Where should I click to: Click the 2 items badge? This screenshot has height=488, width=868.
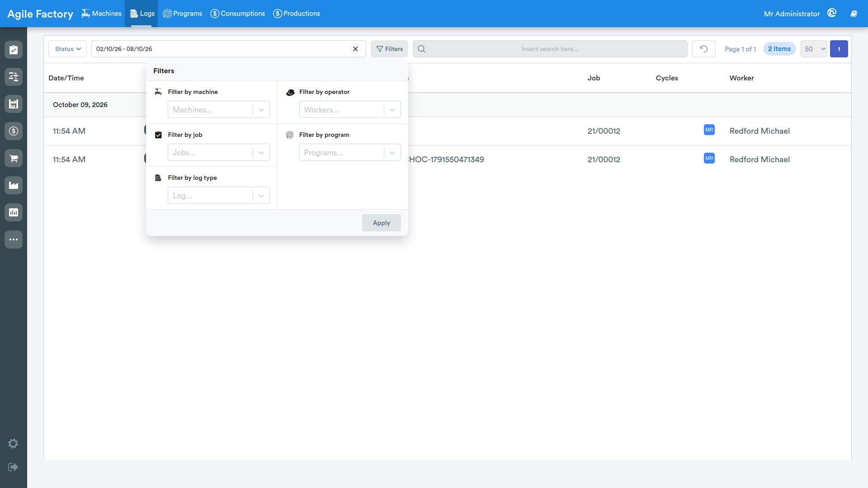pos(779,49)
